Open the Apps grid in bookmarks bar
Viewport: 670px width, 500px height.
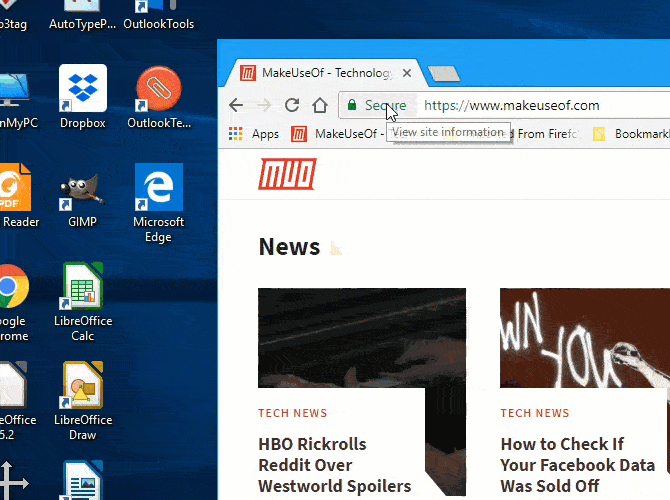coord(254,134)
